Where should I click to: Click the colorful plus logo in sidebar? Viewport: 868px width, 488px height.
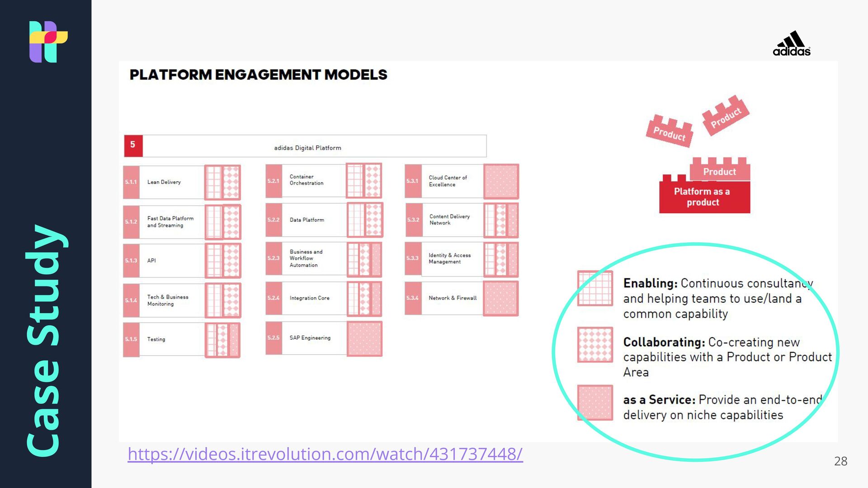click(48, 42)
